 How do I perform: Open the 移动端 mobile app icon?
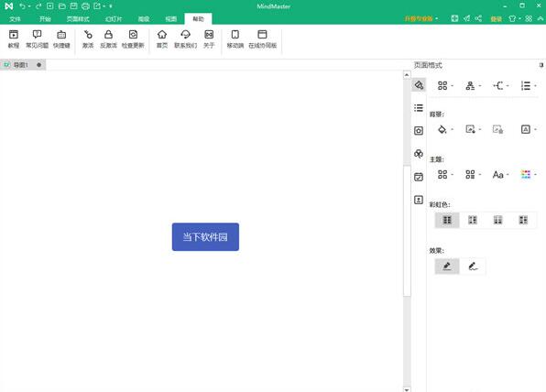click(235, 39)
